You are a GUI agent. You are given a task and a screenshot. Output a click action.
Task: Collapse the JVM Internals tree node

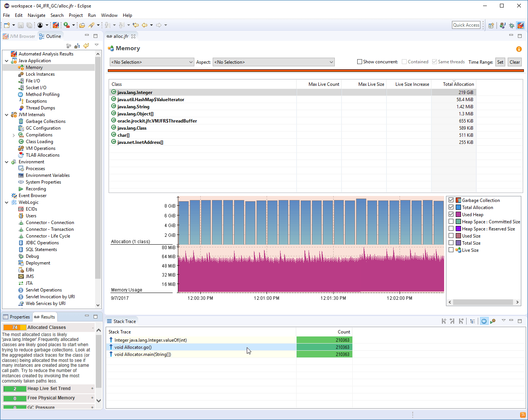(x=7, y=115)
